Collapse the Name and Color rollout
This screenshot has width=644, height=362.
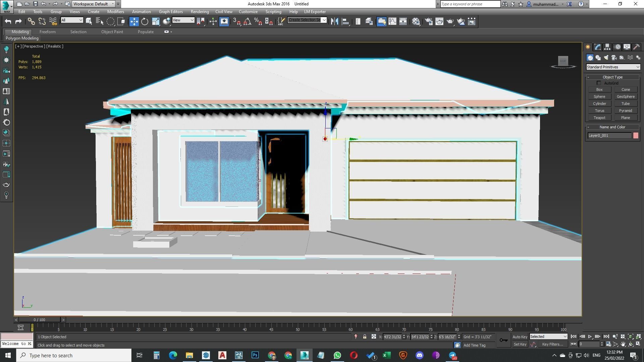(x=613, y=127)
